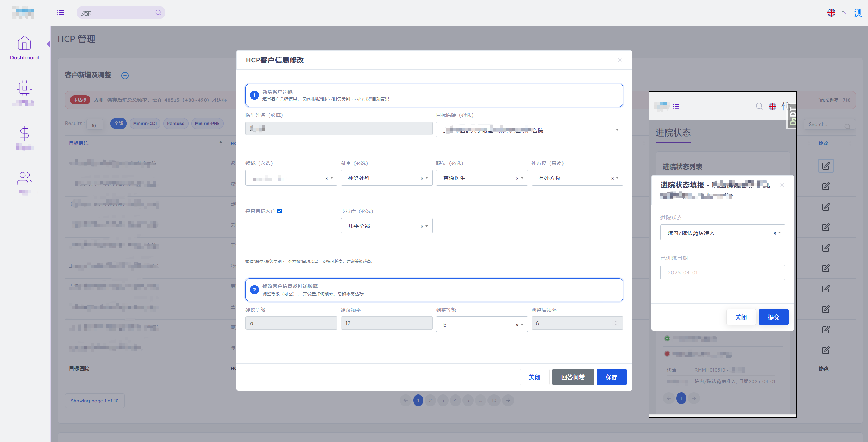Click red minus status icon in 进院状态 list

point(667,354)
